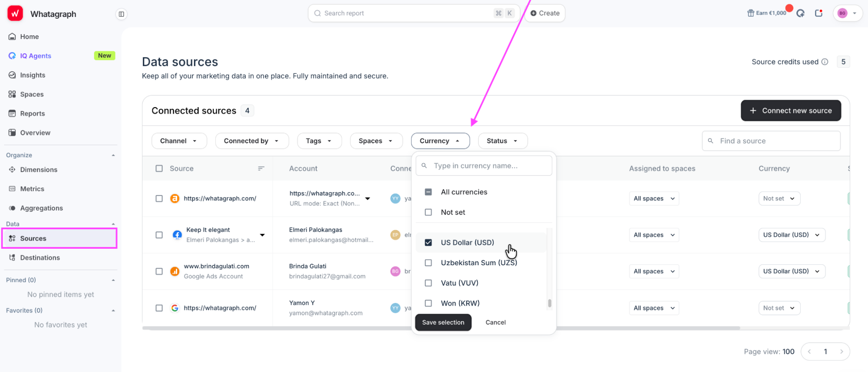Open Sources under Data
This screenshot has width=868, height=372.
coord(59,238)
